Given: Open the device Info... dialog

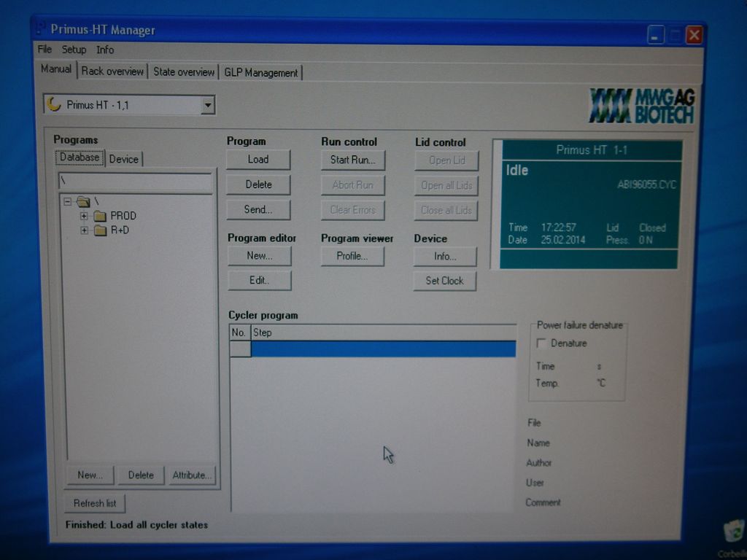Looking at the screenshot, I should click(445, 257).
